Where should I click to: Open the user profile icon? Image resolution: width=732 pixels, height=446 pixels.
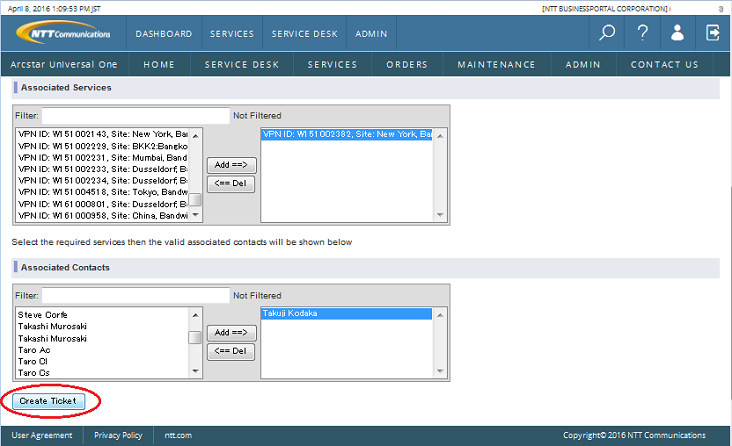pos(678,33)
